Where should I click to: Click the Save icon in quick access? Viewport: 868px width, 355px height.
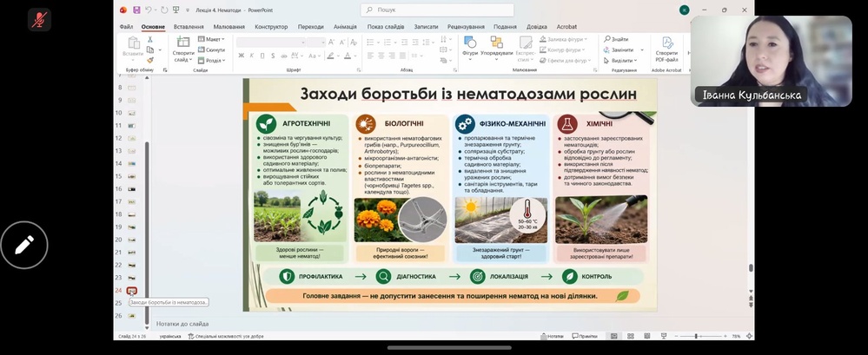(x=136, y=10)
